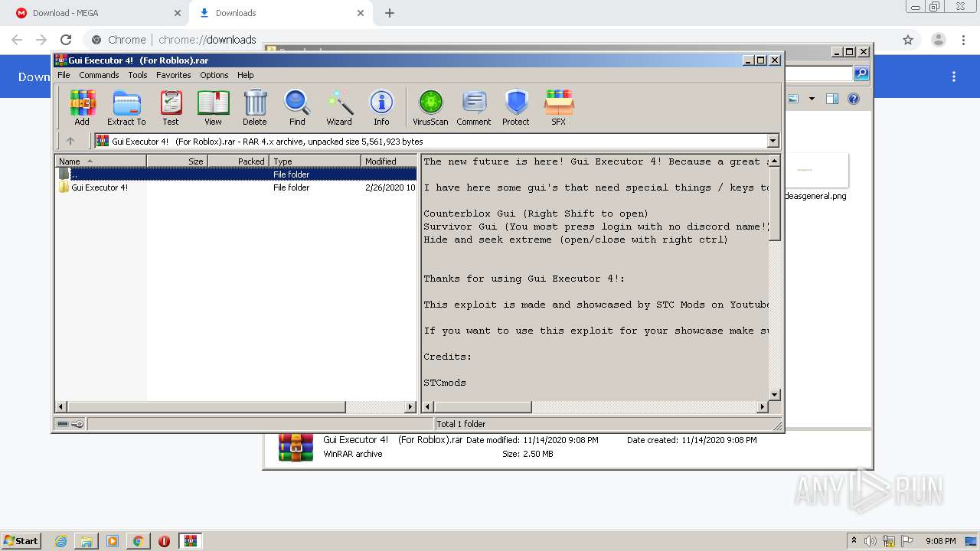This screenshot has width=980, height=551.
Task: Go up one level arrow
Action: click(70, 141)
